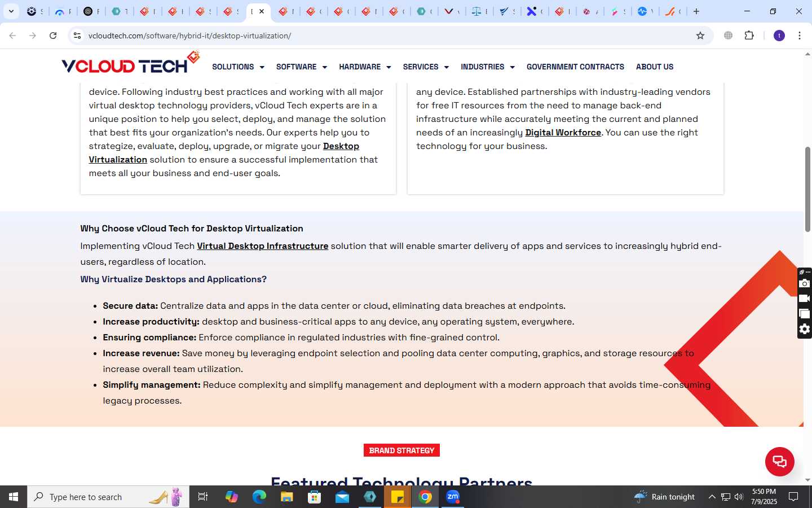Open the Mail app on taskbar
This screenshot has height=508, width=812.
(x=342, y=497)
